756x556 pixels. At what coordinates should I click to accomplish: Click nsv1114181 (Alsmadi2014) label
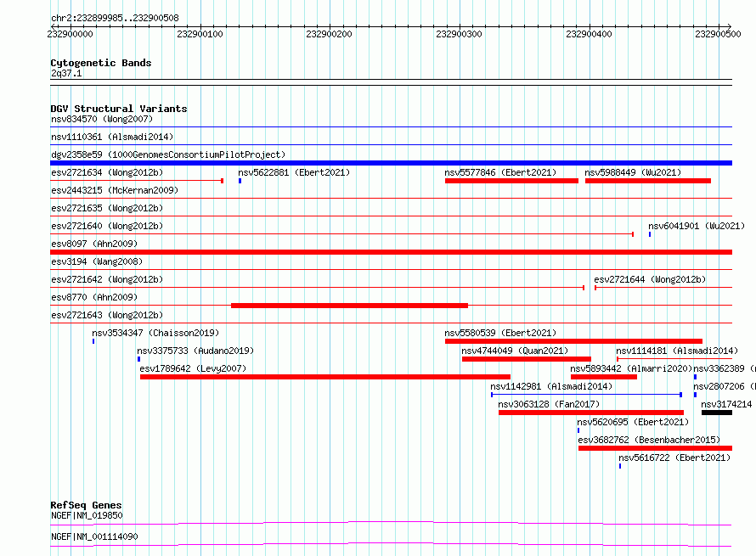pos(677,351)
